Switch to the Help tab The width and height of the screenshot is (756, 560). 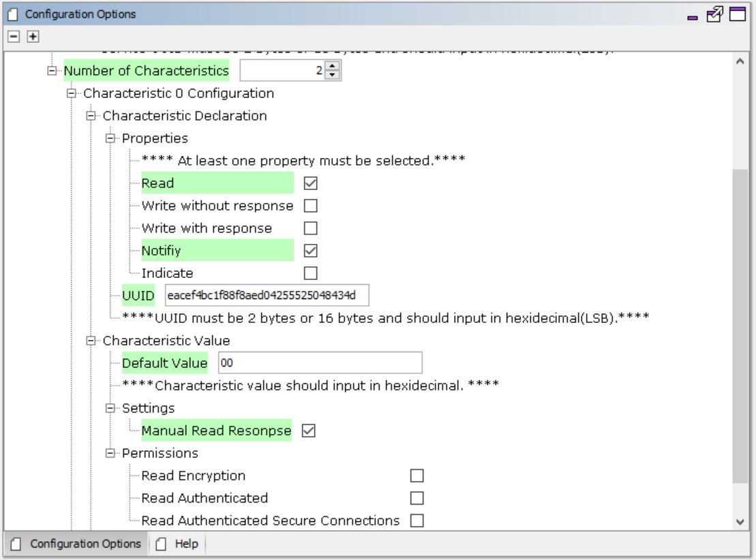pos(179,544)
